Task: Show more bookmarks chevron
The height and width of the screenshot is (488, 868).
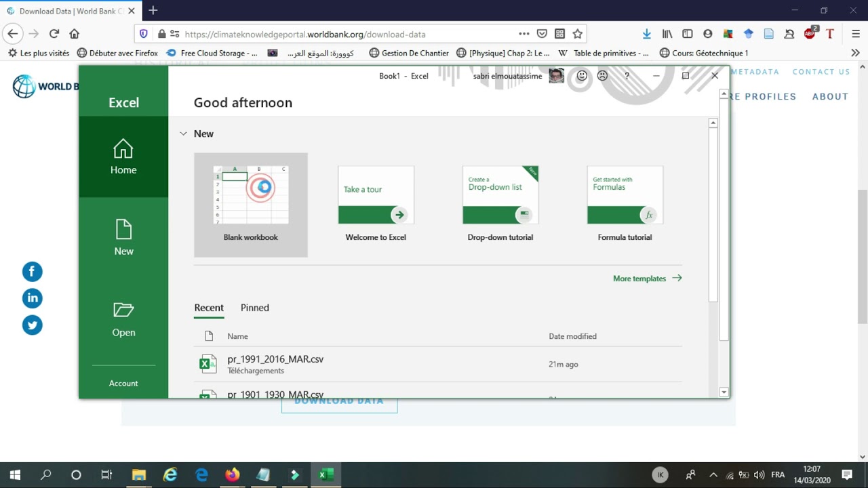Action: pyautogui.click(x=855, y=53)
